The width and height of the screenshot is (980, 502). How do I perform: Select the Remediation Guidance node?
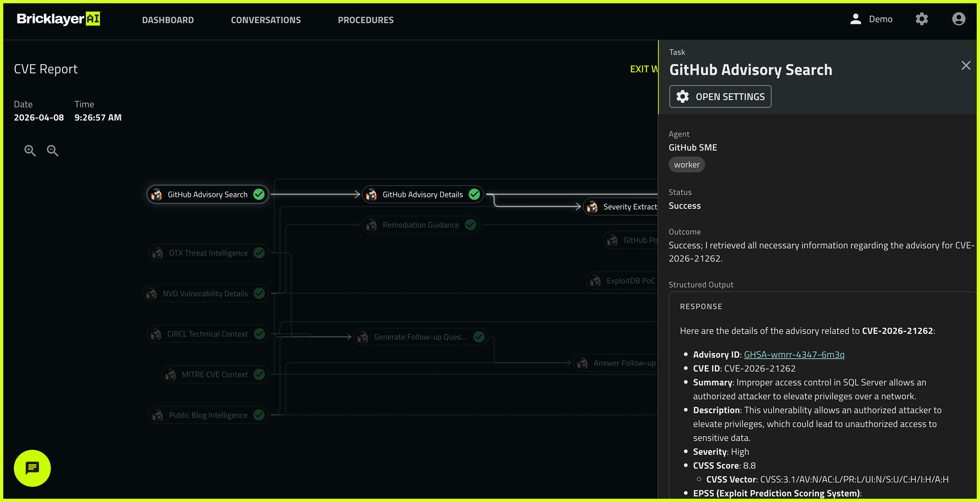pos(421,225)
